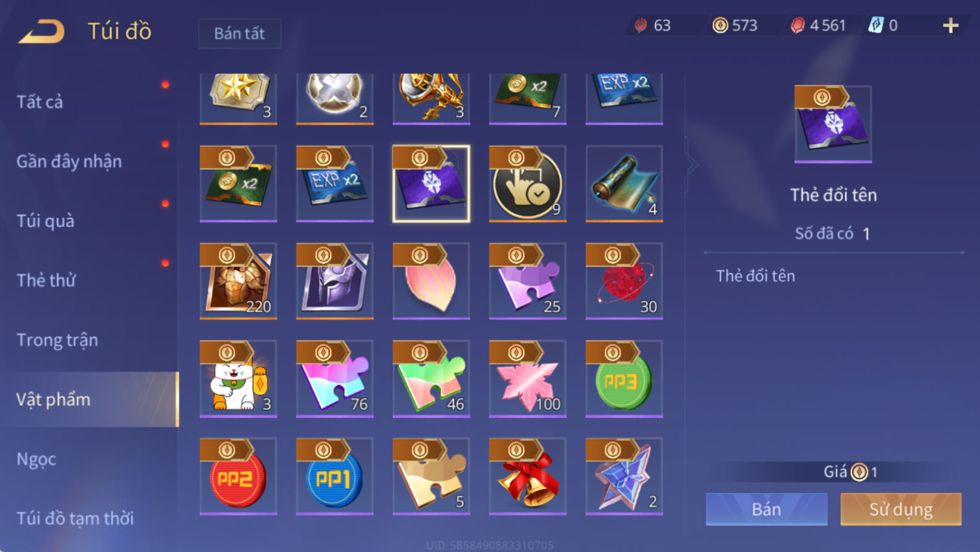Click the plus icon to add currency
The image size is (980, 552).
[950, 25]
